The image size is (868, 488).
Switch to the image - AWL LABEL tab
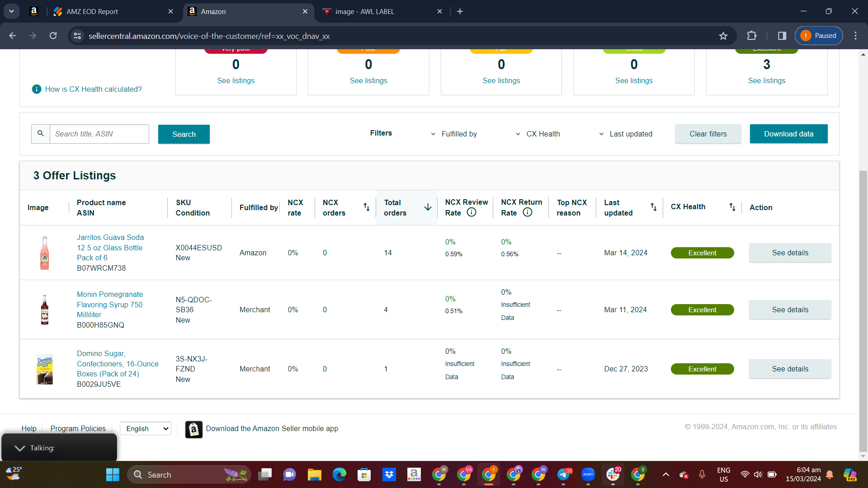[364, 11]
